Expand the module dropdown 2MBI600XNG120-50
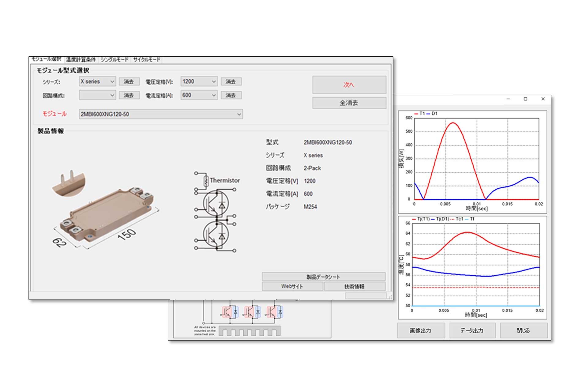 (x=161, y=114)
